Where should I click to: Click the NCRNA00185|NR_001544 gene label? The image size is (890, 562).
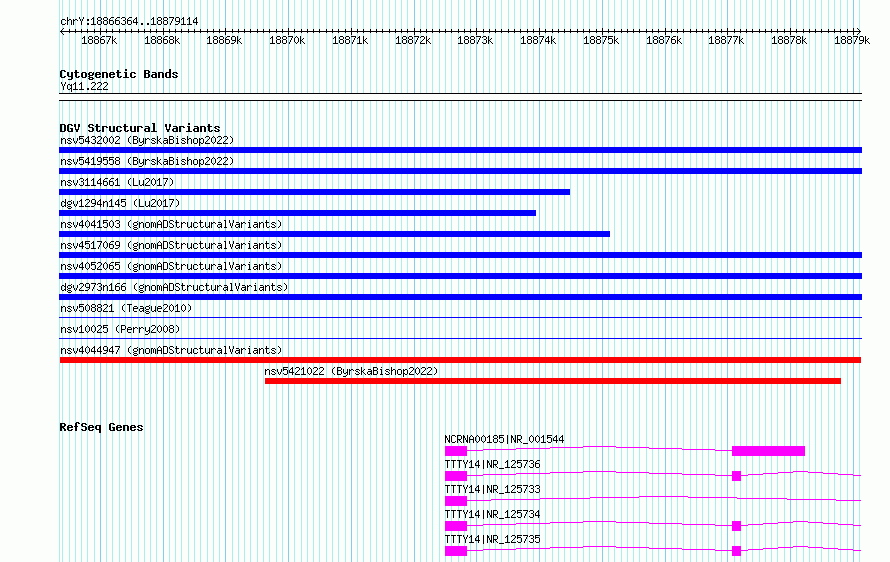click(504, 439)
